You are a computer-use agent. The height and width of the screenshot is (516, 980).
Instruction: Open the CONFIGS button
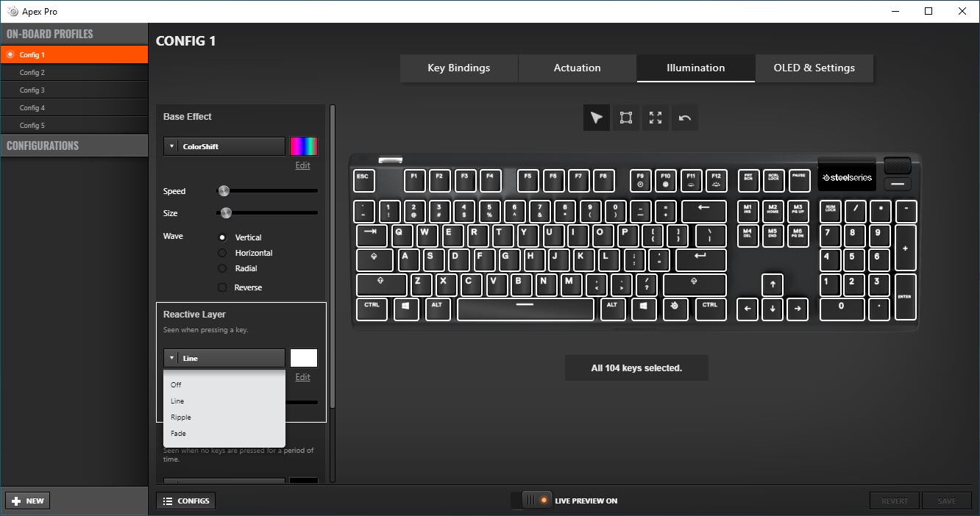[186, 501]
